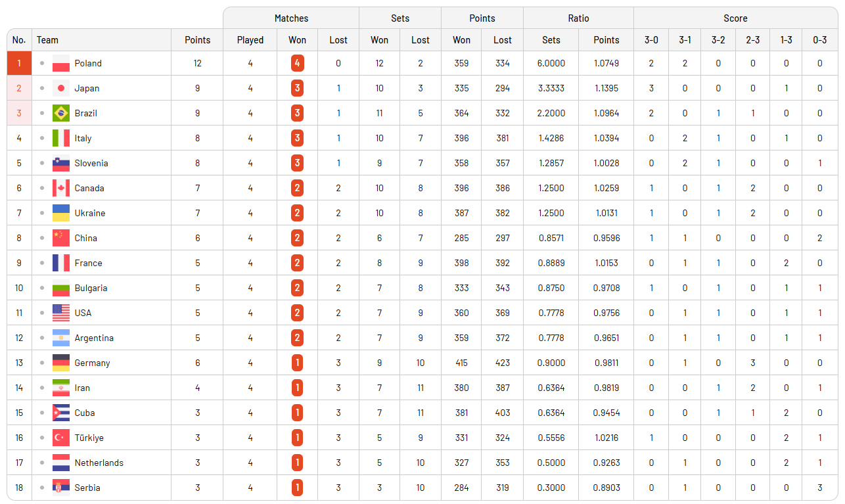This screenshot has height=504, width=845.
Task: Click the Argentina flag icon
Action: (x=61, y=338)
